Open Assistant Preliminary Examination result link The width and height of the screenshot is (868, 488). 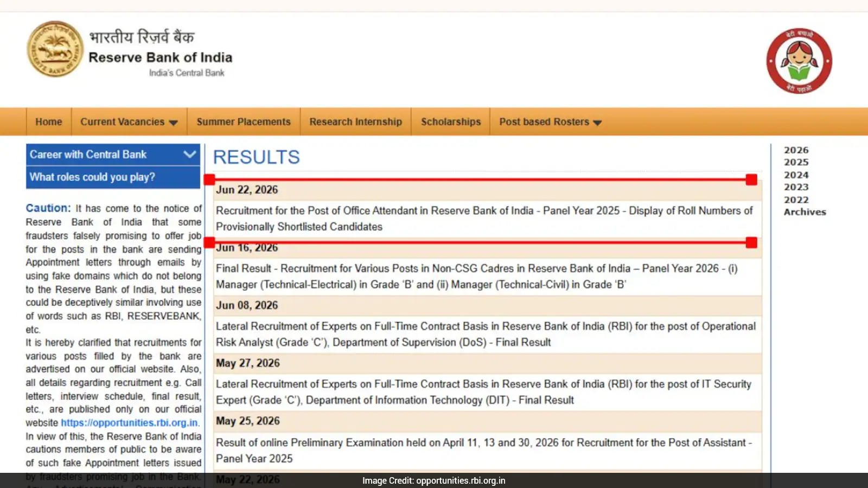point(484,451)
